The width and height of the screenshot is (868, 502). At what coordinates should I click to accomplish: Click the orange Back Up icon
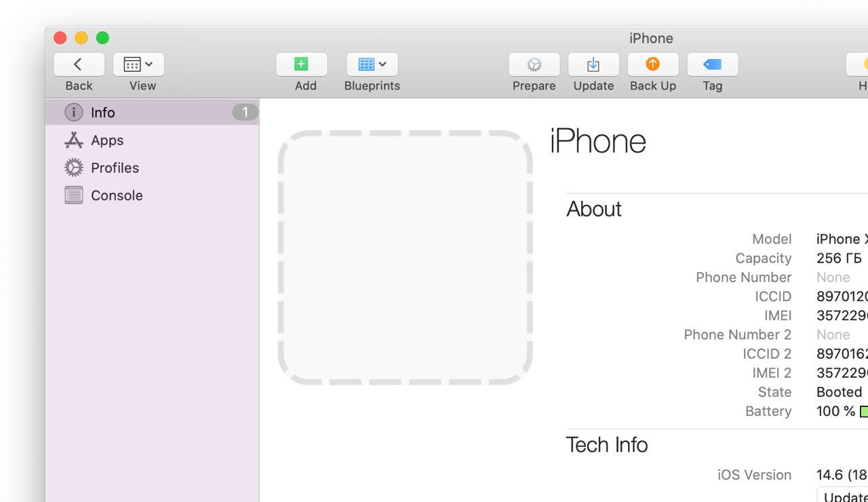coord(653,64)
